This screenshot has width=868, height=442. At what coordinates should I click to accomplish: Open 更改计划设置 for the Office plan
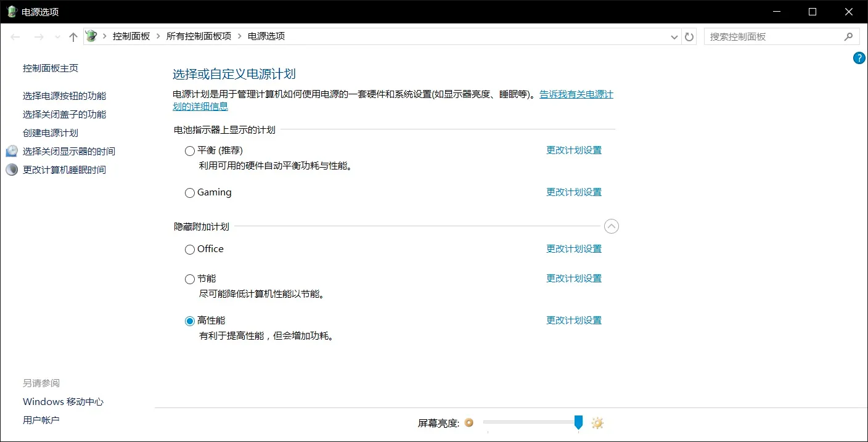(573, 248)
